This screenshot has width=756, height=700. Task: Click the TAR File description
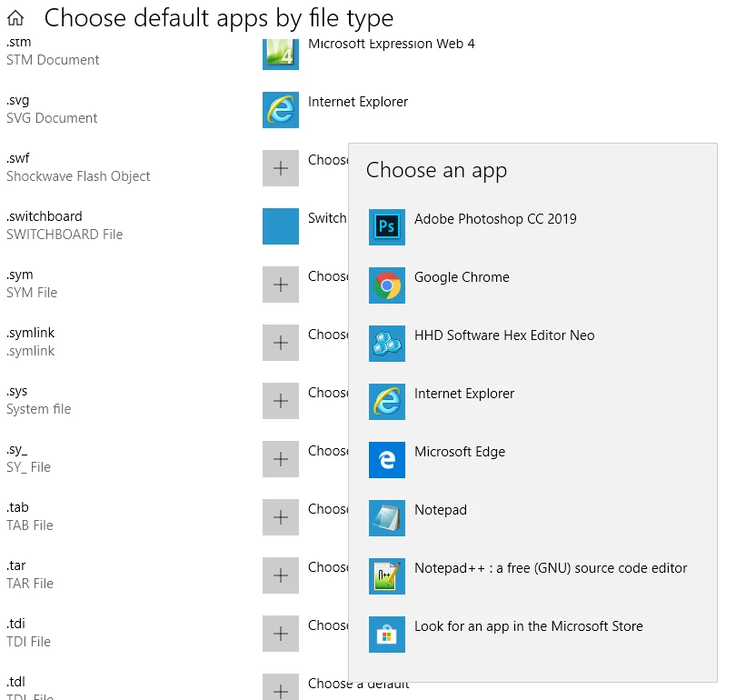(30, 584)
